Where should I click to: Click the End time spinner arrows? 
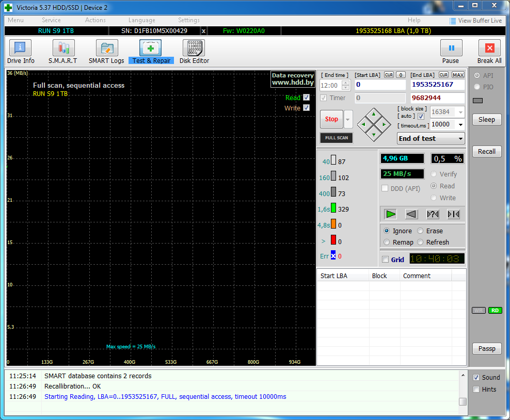pos(346,85)
